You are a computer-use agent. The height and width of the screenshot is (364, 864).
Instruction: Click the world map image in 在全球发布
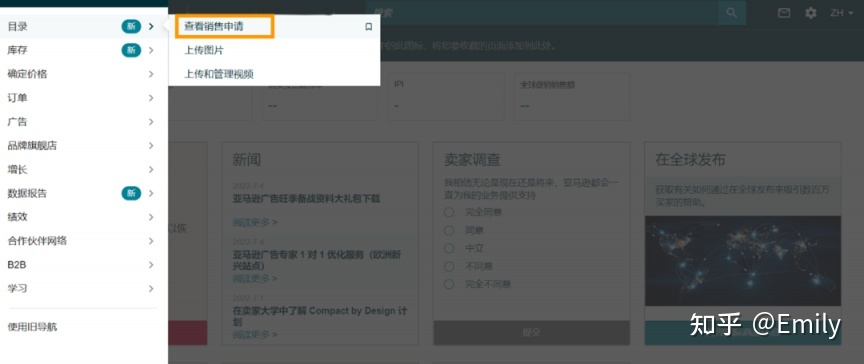(743, 261)
